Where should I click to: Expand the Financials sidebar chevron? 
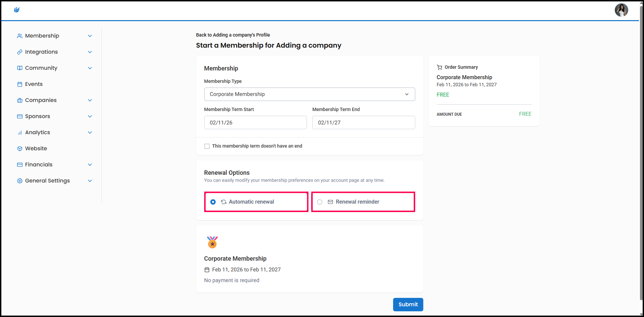90,165
